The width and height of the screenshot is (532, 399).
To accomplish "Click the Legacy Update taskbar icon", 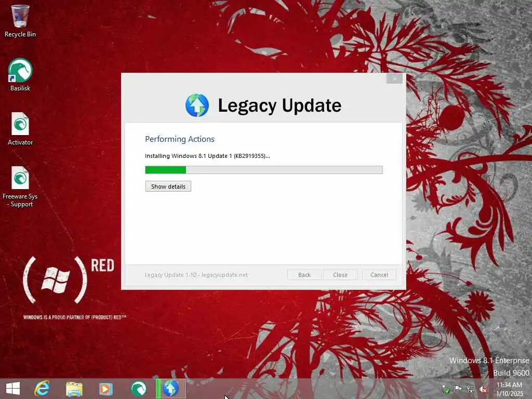I will coord(170,389).
